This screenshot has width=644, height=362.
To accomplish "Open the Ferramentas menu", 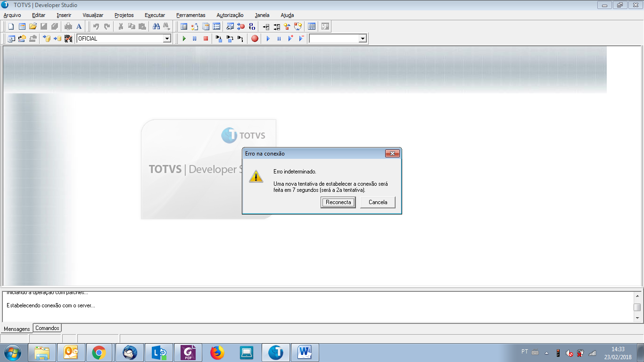I will 191,15.
